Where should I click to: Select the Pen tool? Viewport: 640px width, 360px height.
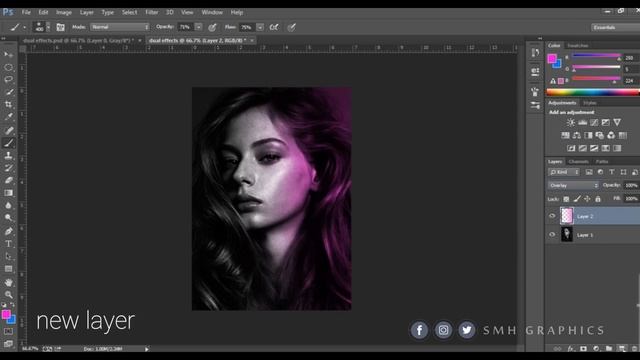(x=8, y=231)
